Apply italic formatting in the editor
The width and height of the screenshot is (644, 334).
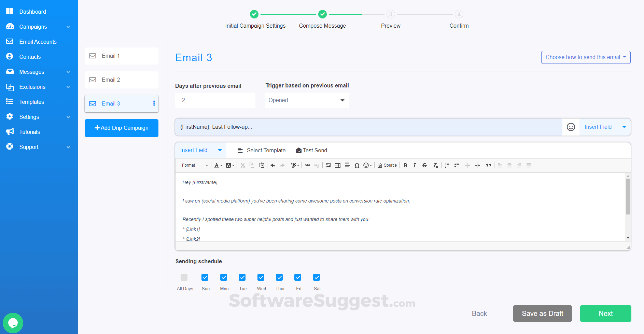(x=414, y=165)
